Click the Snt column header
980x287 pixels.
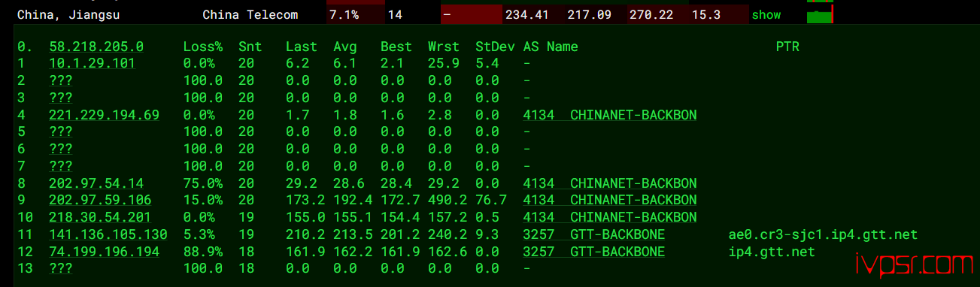[250, 47]
